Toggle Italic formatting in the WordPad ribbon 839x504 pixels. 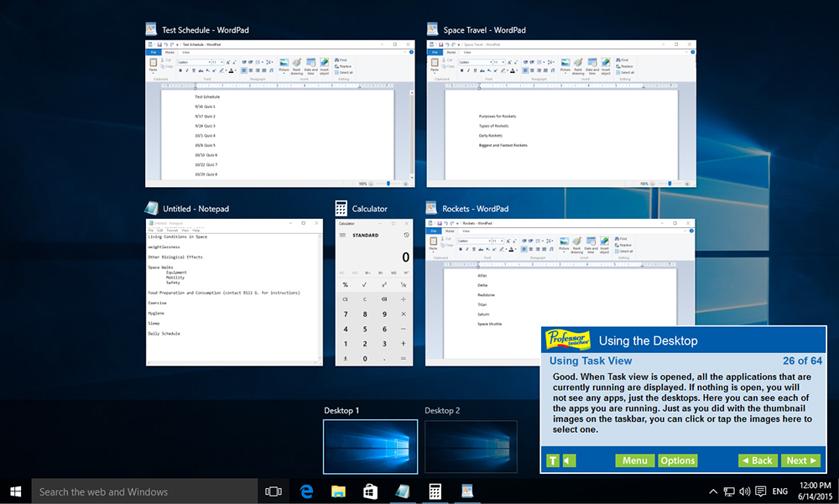468,70
